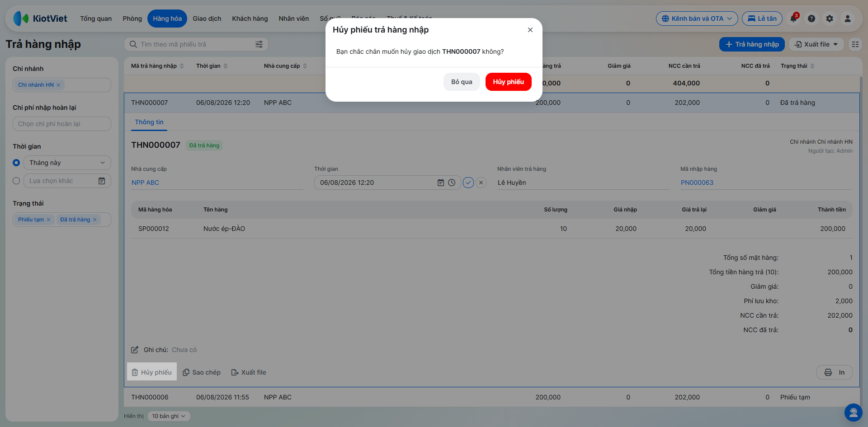The height and width of the screenshot is (427, 868).
Task: Open the Kênh bán và OTA dropdown
Action: 697,19
